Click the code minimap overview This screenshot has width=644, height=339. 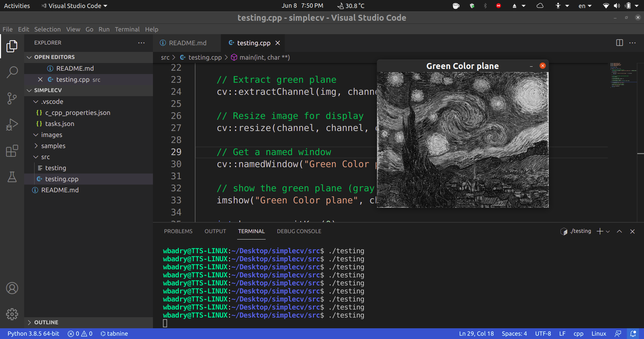tap(623, 75)
